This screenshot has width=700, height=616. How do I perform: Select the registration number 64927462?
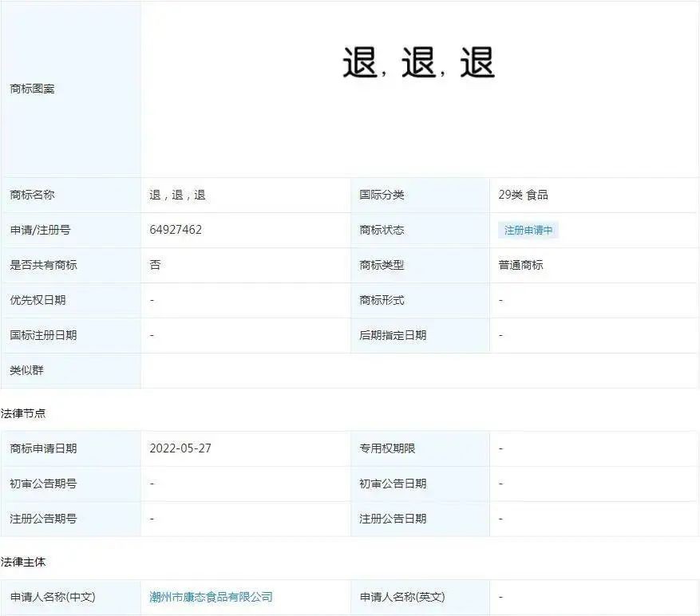(x=176, y=230)
